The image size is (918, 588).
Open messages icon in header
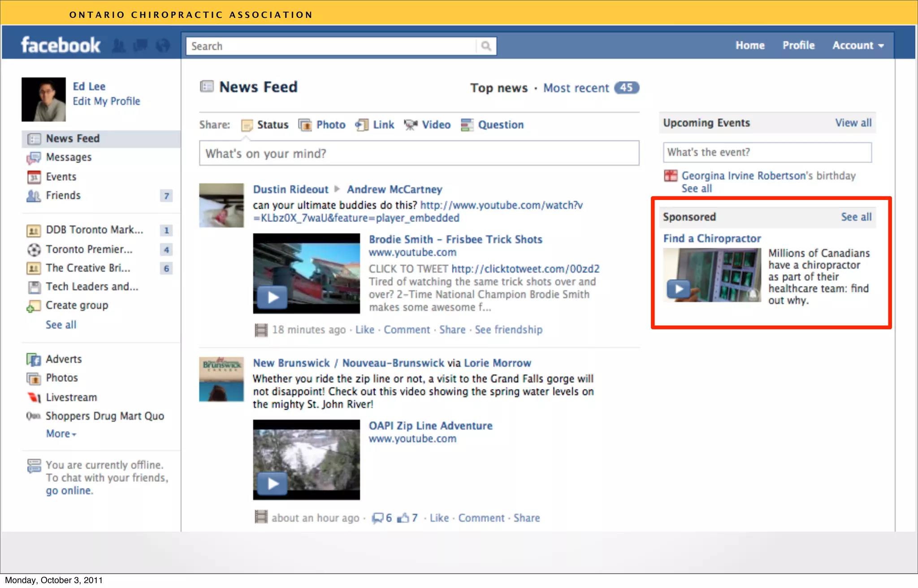click(x=141, y=46)
